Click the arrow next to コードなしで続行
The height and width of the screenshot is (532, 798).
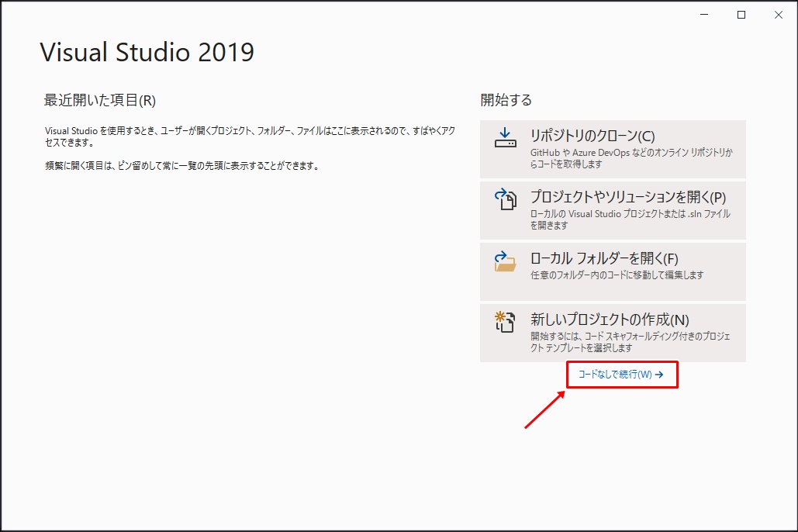pyautogui.click(x=659, y=375)
